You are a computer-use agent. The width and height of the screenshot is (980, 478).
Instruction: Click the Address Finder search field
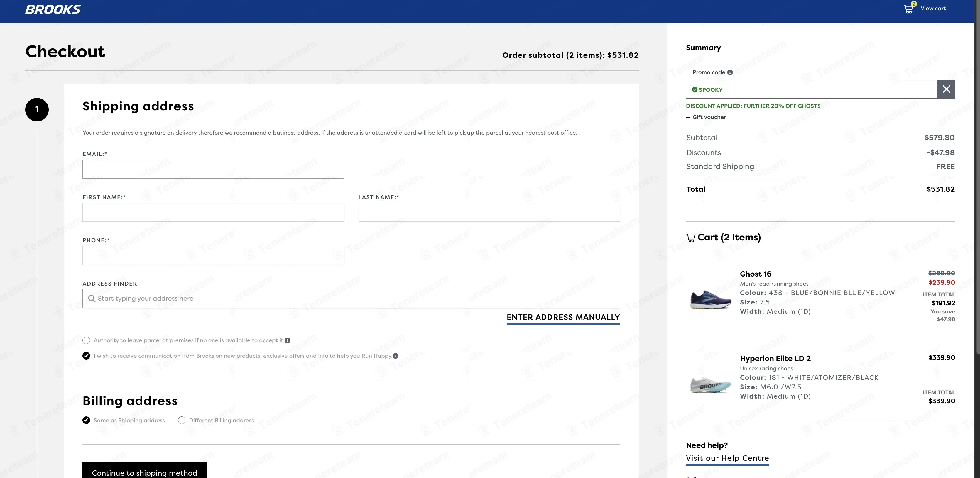point(351,299)
